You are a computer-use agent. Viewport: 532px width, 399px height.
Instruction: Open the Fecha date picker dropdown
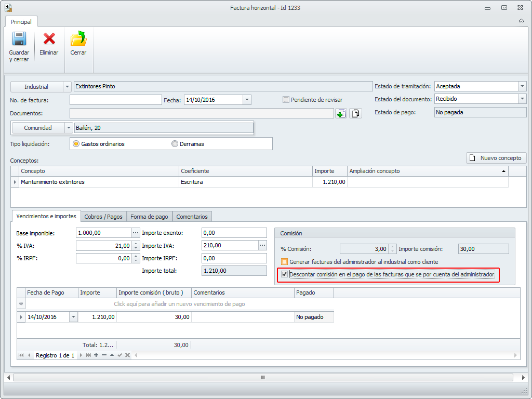[x=247, y=100]
